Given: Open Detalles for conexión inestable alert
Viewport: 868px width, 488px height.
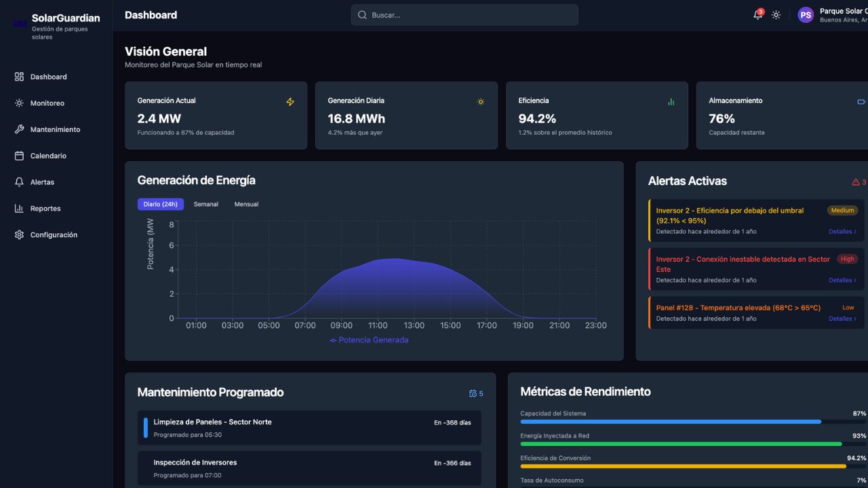Looking at the screenshot, I should pyautogui.click(x=842, y=280).
